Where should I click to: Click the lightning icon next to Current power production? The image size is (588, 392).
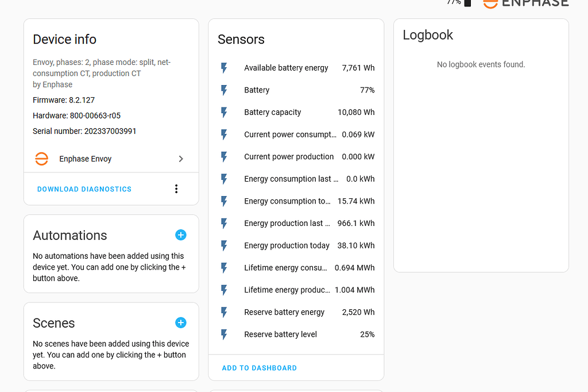pos(223,156)
